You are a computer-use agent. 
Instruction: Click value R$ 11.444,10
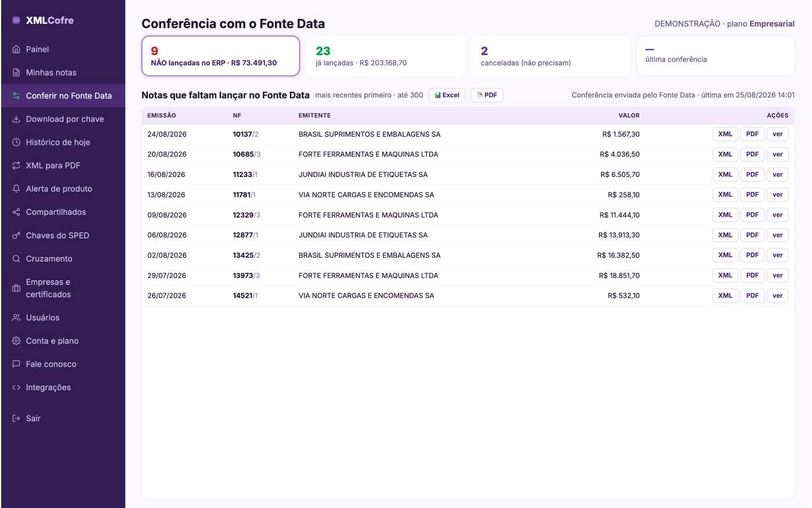(619, 215)
